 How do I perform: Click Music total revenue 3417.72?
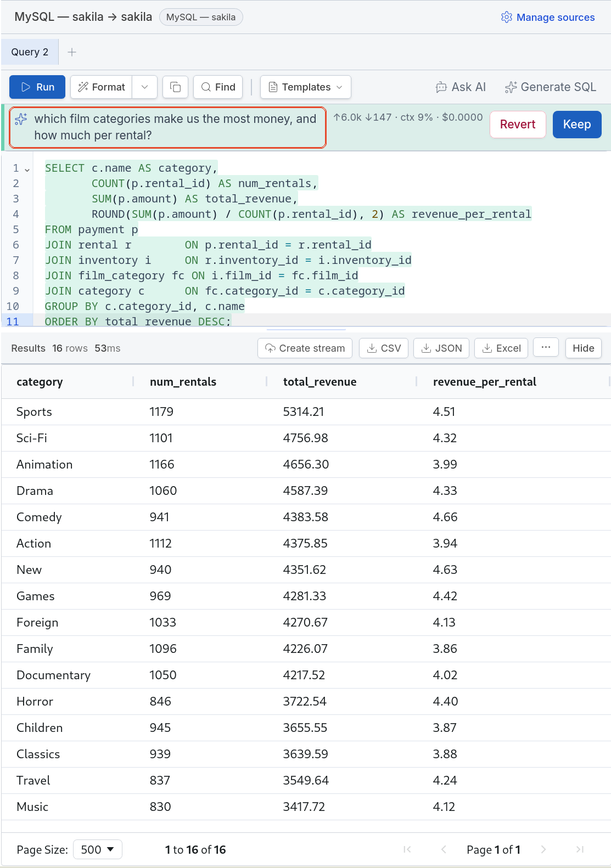tap(304, 807)
